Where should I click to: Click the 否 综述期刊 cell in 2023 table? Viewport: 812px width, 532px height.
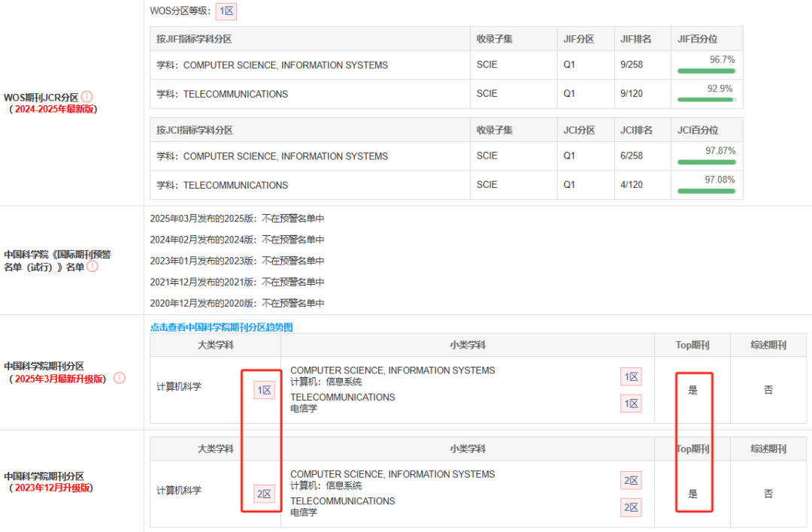pyautogui.click(x=768, y=493)
